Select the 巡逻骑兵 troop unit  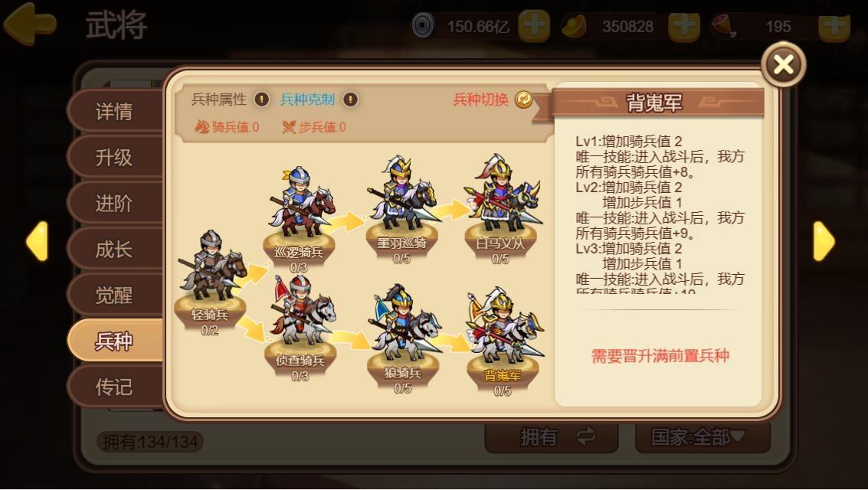click(300, 218)
